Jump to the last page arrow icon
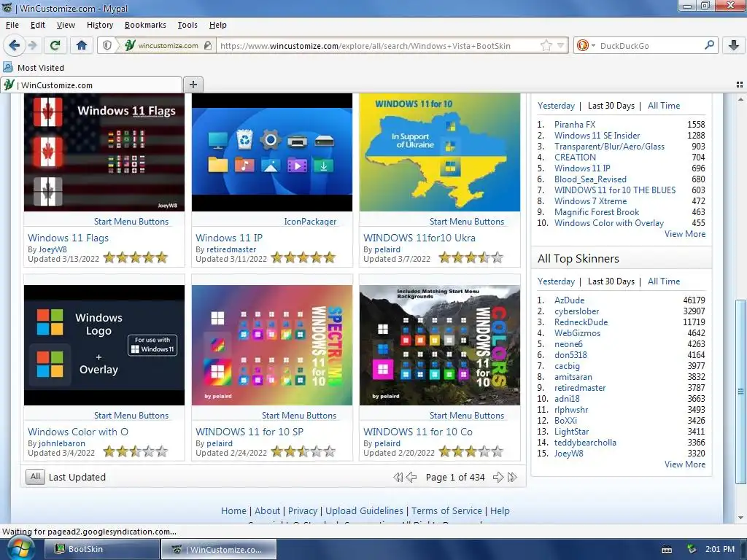The image size is (747, 560). coord(513,477)
